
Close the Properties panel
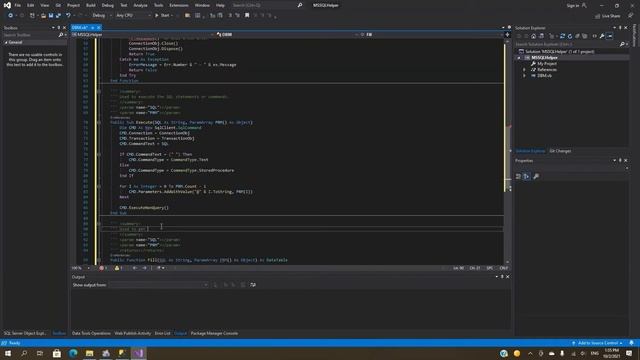pos(626,160)
